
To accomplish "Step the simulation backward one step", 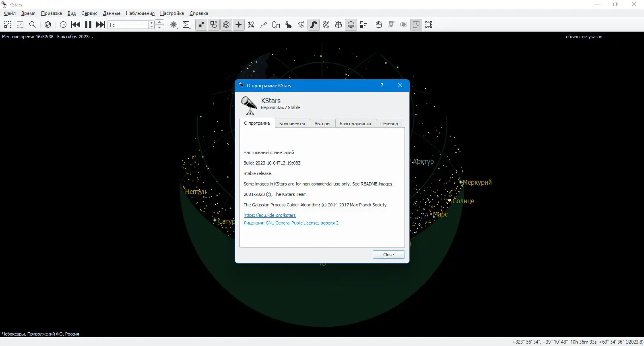I will tap(76, 25).
